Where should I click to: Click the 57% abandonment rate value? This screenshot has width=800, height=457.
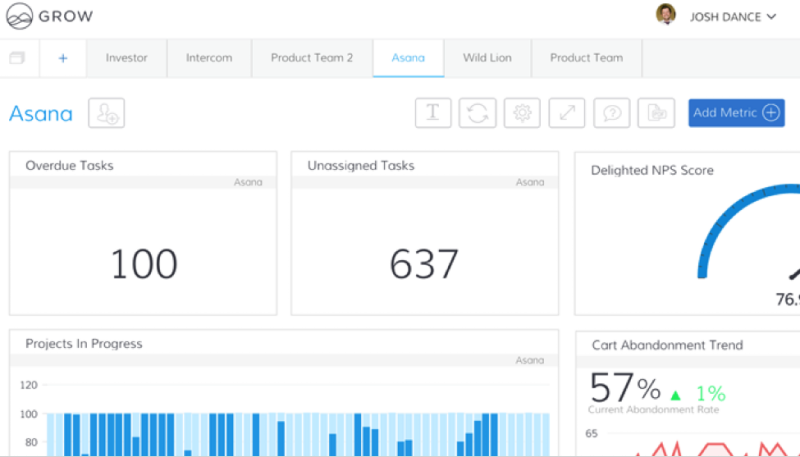625,388
